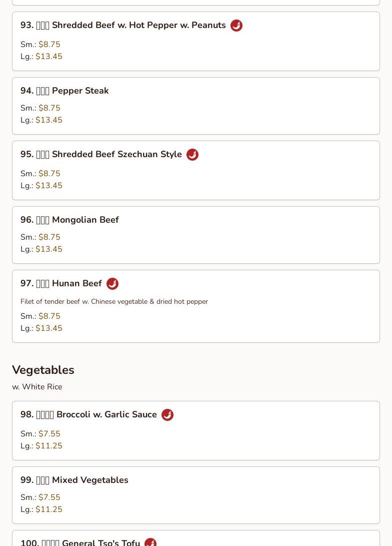
Task: Choose small $7.55 price for Broccoli w. Garlic Sauce
Action: [x=49, y=434]
